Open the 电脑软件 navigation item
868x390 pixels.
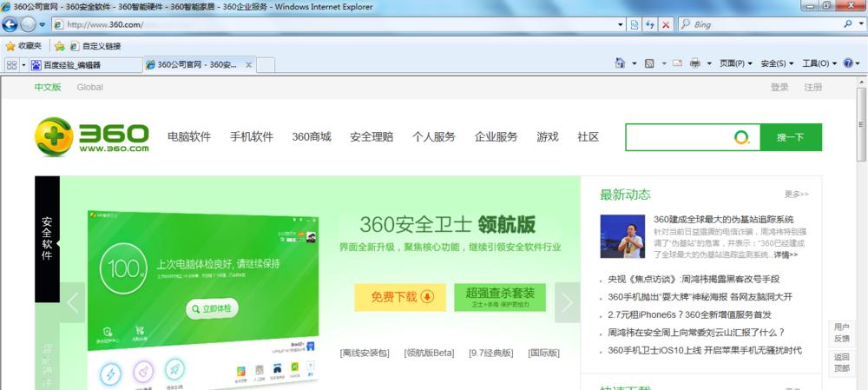[x=189, y=137]
